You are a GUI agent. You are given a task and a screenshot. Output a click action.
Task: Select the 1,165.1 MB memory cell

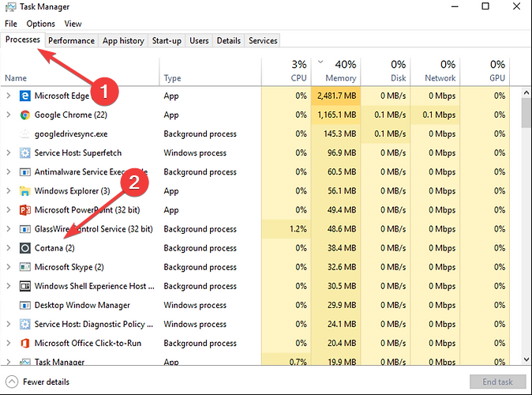click(x=336, y=115)
